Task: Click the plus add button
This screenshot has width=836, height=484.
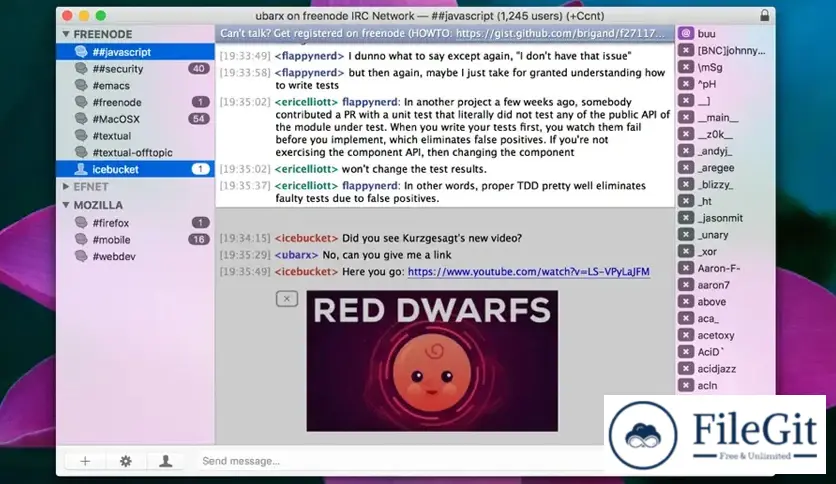Action: (x=85, y=461)
